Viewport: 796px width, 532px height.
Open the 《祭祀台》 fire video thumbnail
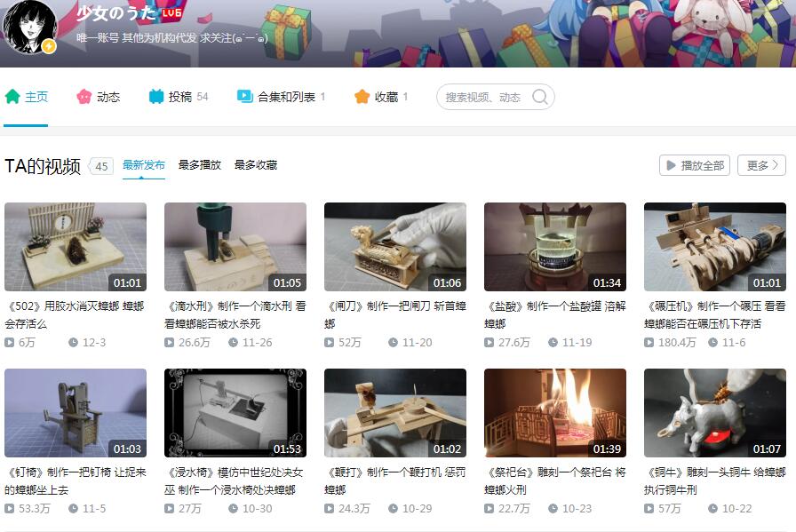pos(555,413)
